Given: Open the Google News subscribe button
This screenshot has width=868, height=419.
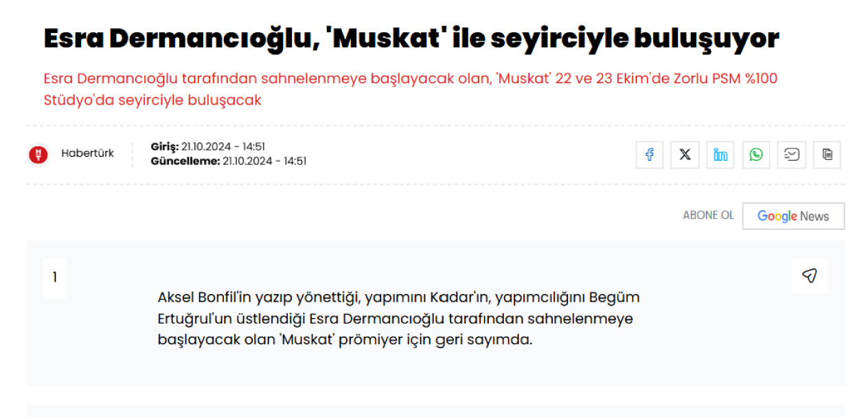Looking at the screenshot, I should coord(793,216).
